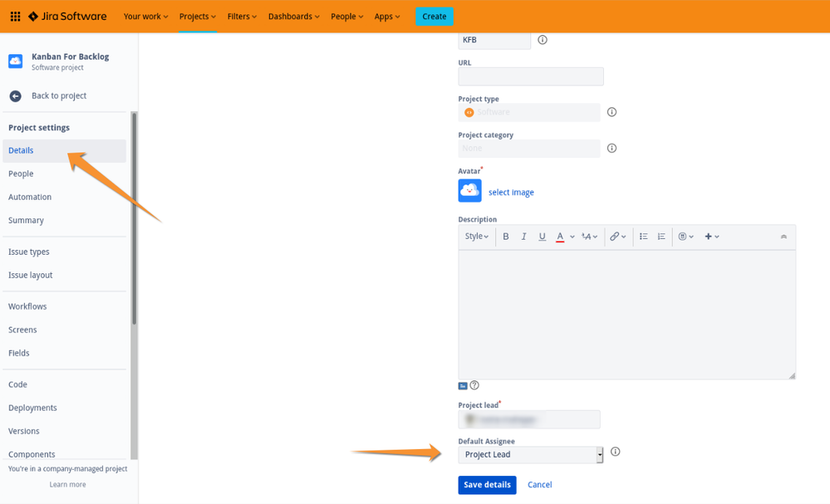This screenshot has height=504, width=830.
Task: Click the info icon beside Project category
Action: [612, 148]
